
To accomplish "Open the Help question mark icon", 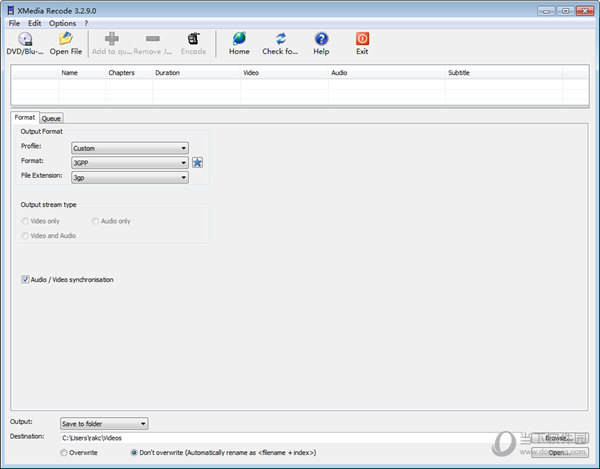I will [x=321, y=39].
